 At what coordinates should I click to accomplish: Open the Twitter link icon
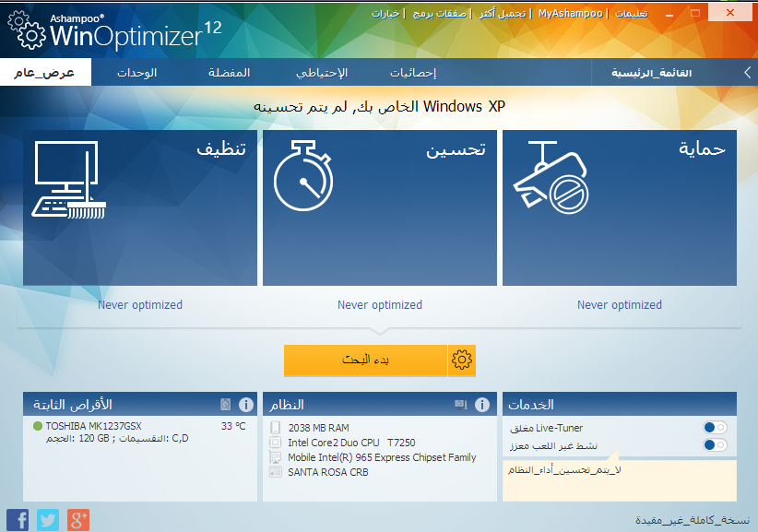tap(48, 519)
